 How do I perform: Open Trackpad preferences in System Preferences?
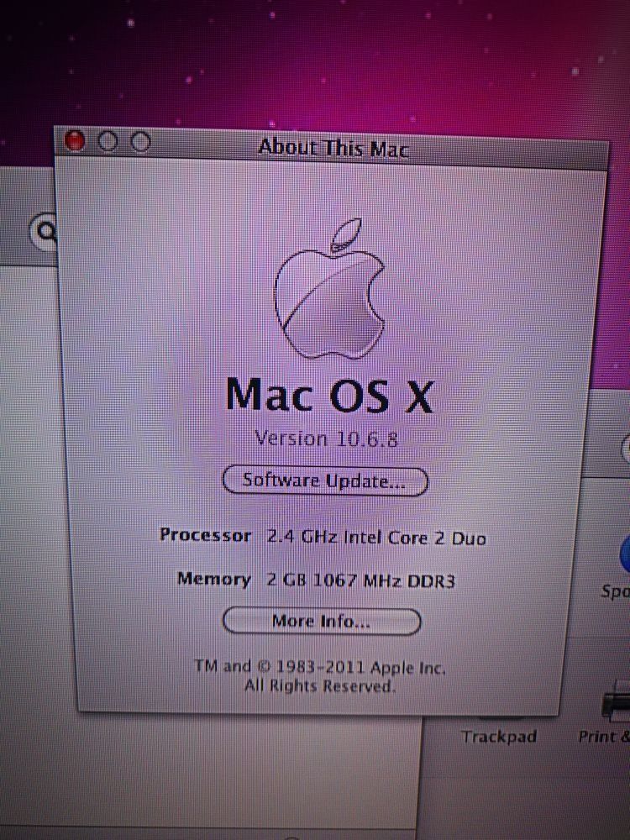[498, 737]
